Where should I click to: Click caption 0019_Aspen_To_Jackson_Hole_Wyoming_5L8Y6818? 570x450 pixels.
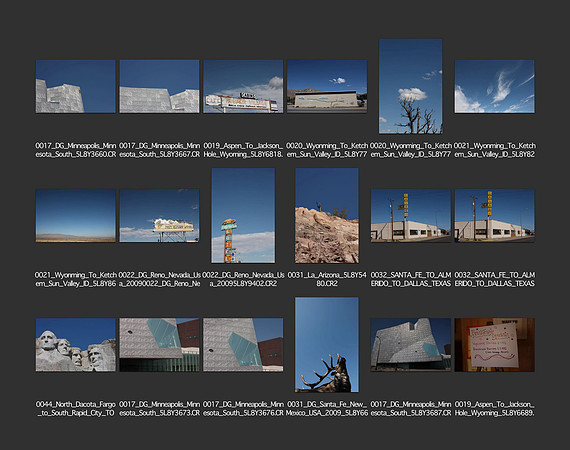[x=243, y=150]
